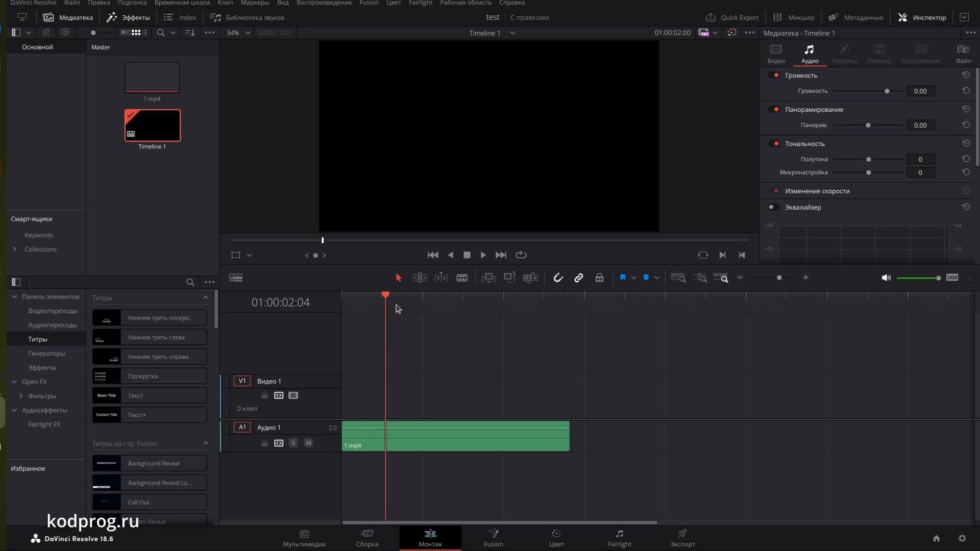980x551 pixels.
Task: Open the Marker color dropdown arrow
Action: (657, 278)
